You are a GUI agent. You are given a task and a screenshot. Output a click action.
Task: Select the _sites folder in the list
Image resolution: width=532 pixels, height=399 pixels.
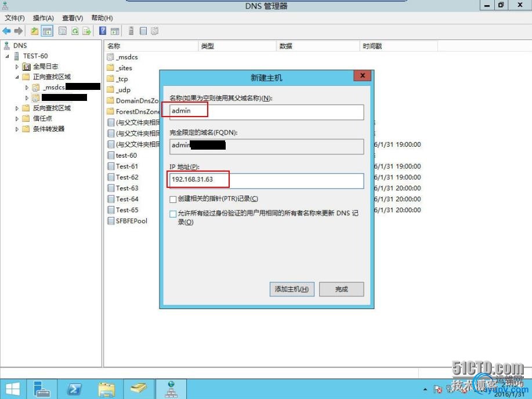[120, 68]
